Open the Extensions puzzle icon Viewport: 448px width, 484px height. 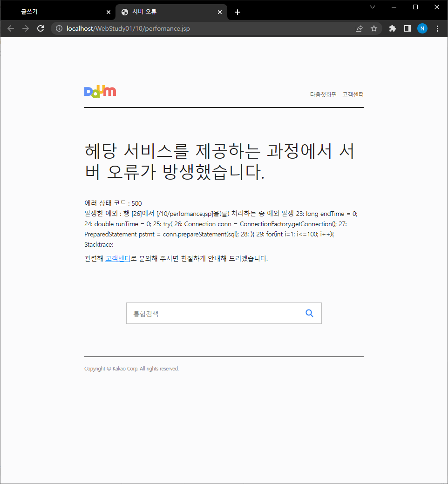click(393, 28)
